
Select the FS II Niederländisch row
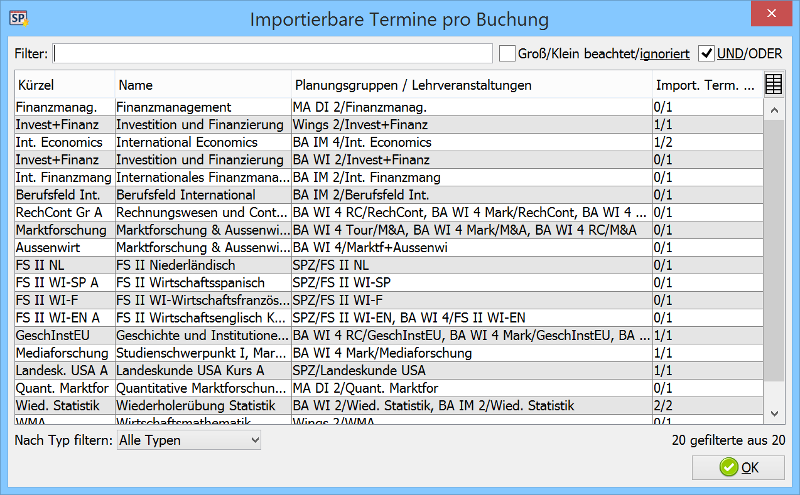pos(389,265)
